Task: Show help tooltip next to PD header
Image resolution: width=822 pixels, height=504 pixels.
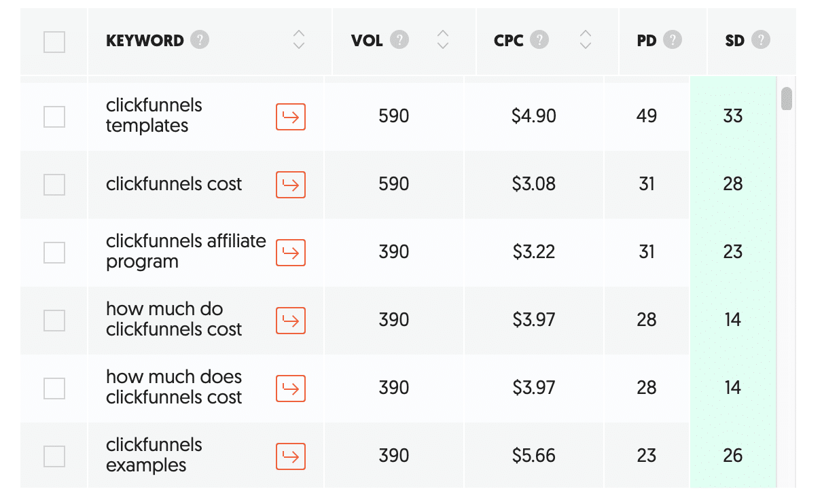Action: [672, 40]
